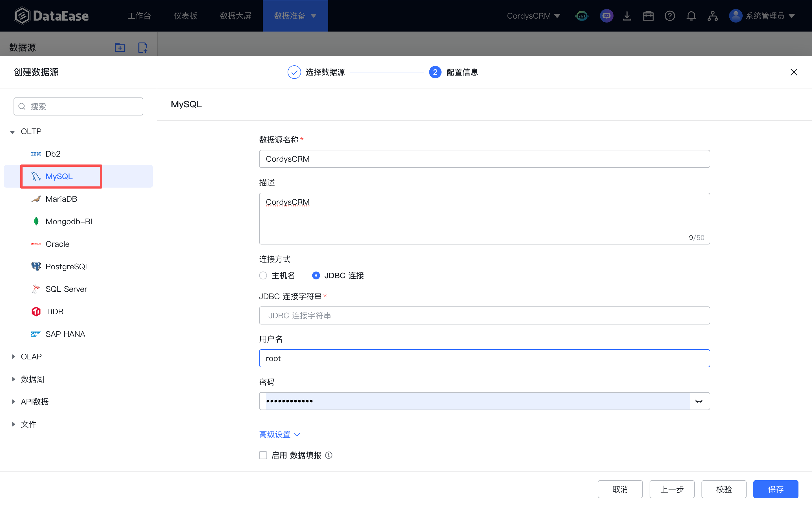The height and width of the screenshot is (507, 812).
Task: Click the create datasource icon beside 数据源
Action: (x=143, y=47)
